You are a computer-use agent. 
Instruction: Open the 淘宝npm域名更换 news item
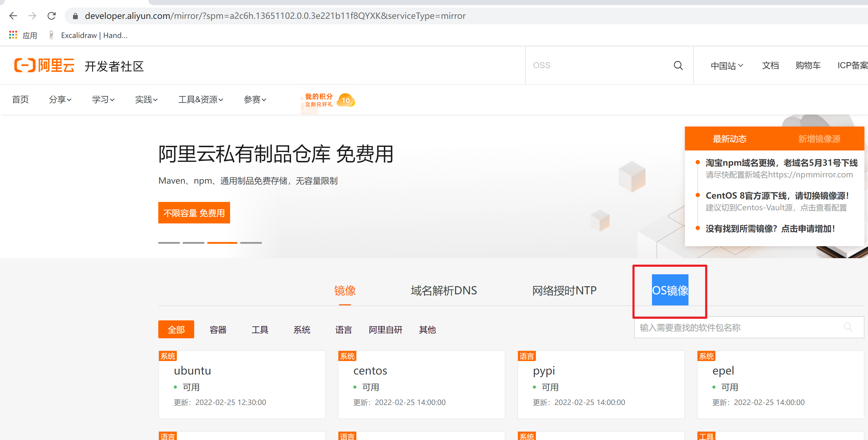click(x=782, y=163)
